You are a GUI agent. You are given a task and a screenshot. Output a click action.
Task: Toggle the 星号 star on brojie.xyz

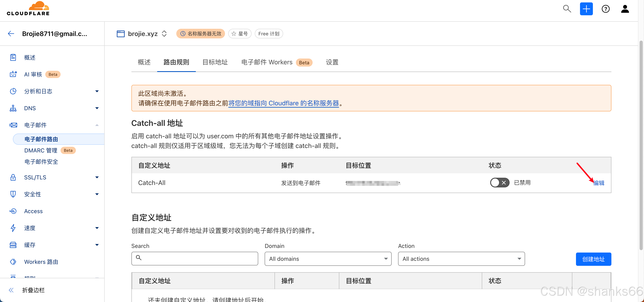coord(239,34)
